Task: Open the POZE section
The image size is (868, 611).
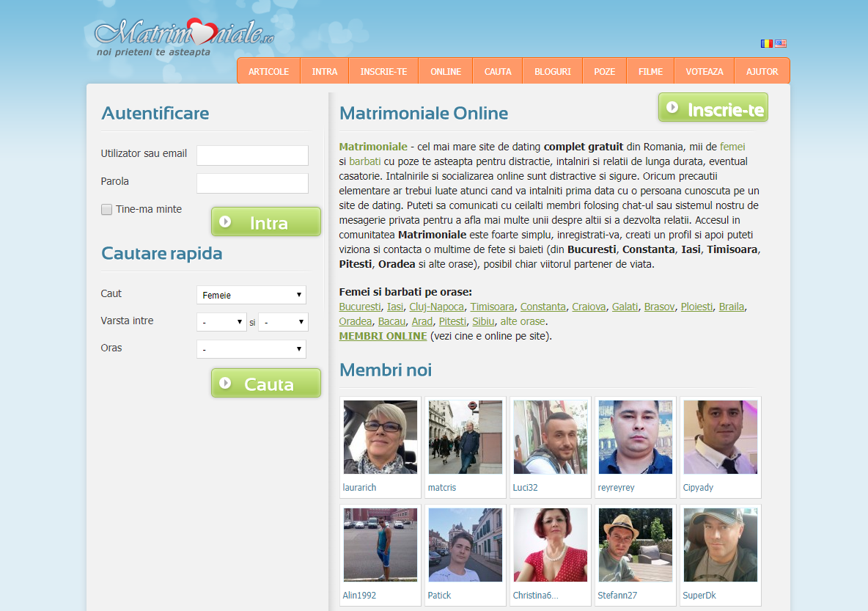Action: coord(605,71)
